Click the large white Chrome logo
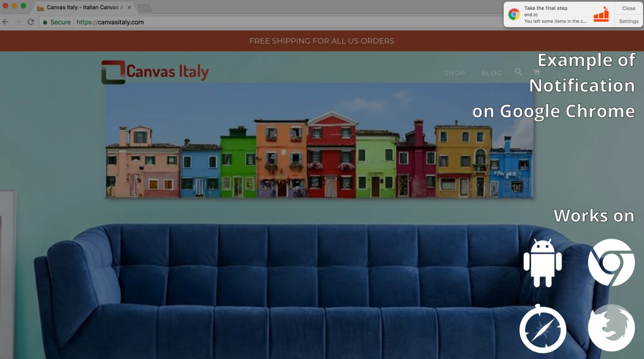Viewport: 644px width, 359px height. click(x=611, y=262)
